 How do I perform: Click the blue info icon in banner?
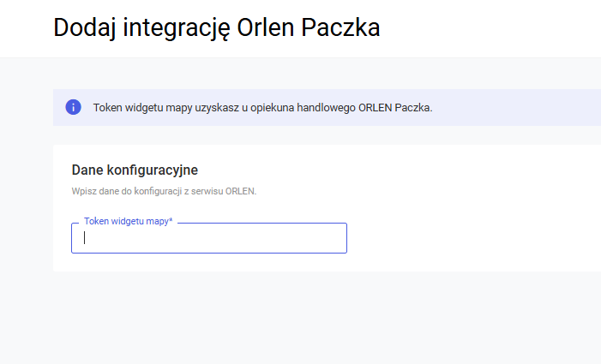tap(74, 107)
